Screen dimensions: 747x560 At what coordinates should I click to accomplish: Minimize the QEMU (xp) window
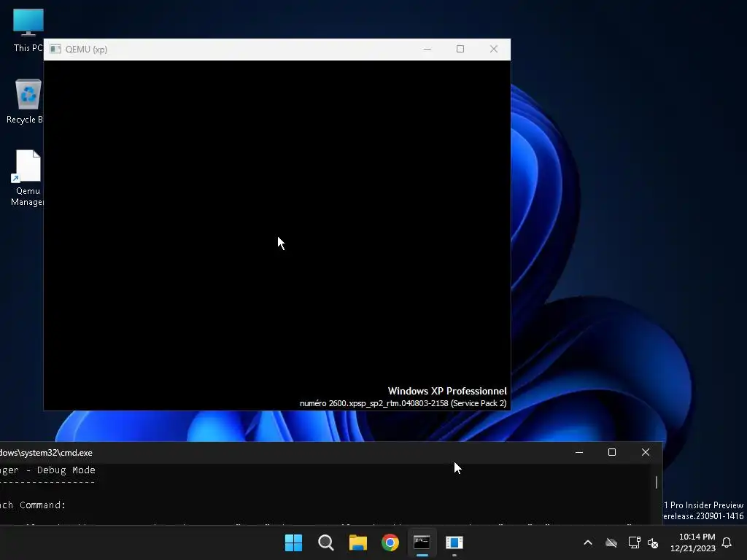427,49
